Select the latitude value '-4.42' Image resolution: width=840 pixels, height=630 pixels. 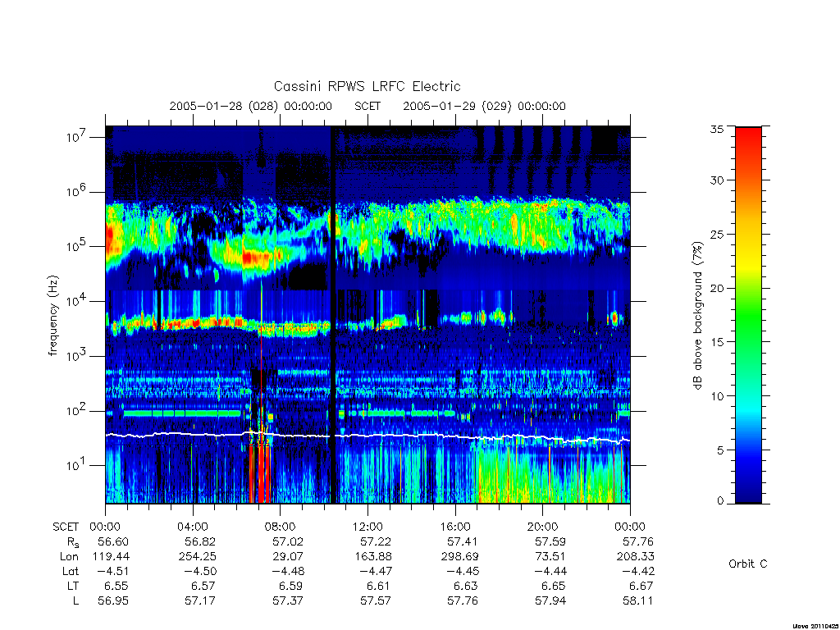click(637, 571)
